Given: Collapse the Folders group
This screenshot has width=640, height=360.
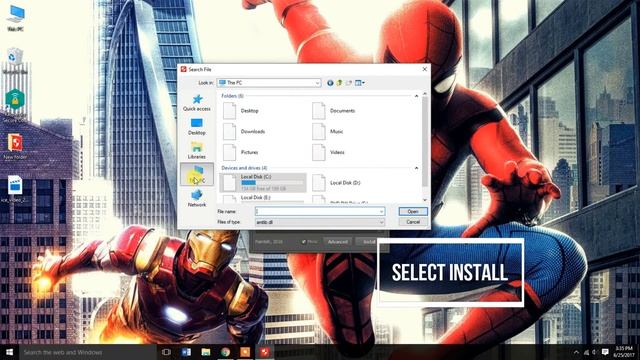Looking at the screenshot, I should [x=416, y=96].
